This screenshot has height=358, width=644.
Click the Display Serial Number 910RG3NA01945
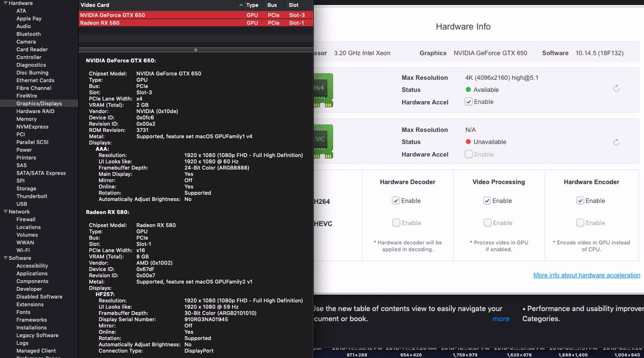[206, 319]
